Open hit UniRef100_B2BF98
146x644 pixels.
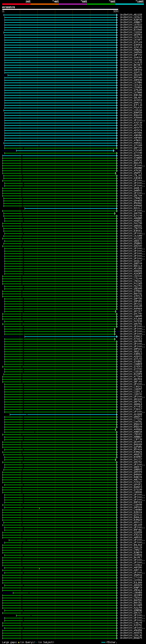[131, 20]
